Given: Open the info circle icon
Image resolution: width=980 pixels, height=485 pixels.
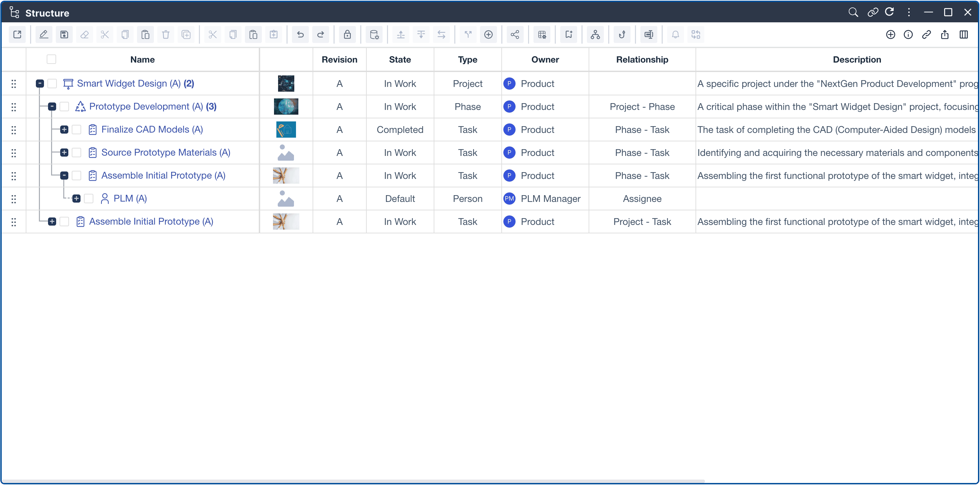Looking at the screenshot, I should (x=908, y=34).
